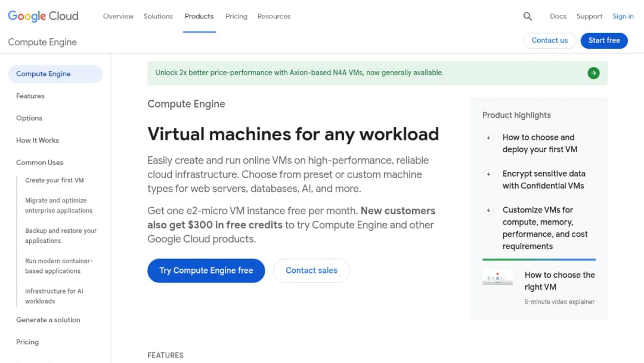Open the Resources menu
644x363 pixels.
click(x=274, y=17)
